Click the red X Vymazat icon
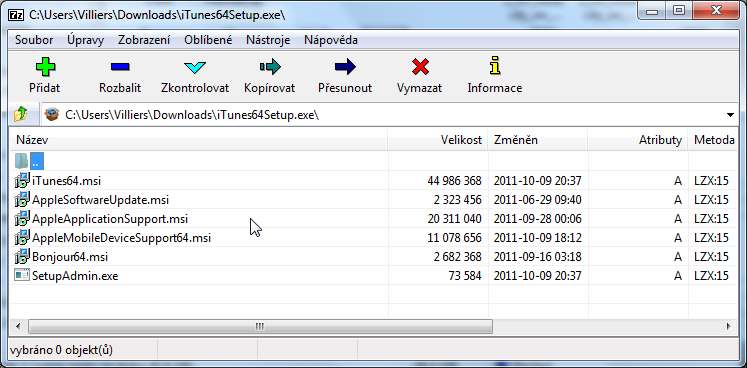The width and height of the screenshot is (747, 368). (x=420, y=67)
